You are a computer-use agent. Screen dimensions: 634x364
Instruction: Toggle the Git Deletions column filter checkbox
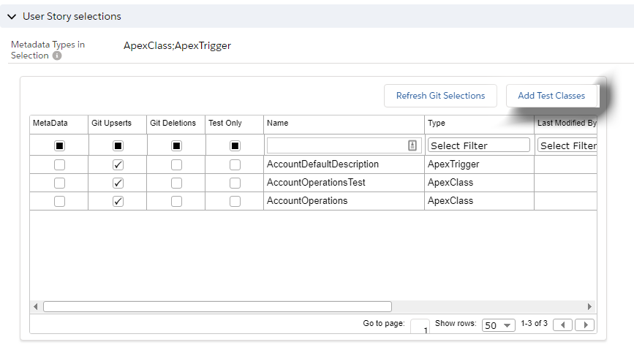pos(176,146)
